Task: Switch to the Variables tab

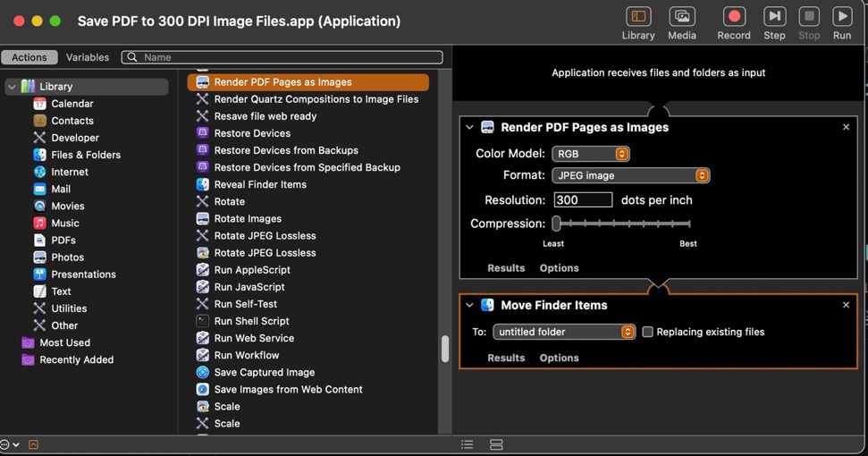Action: click(88, 57)
